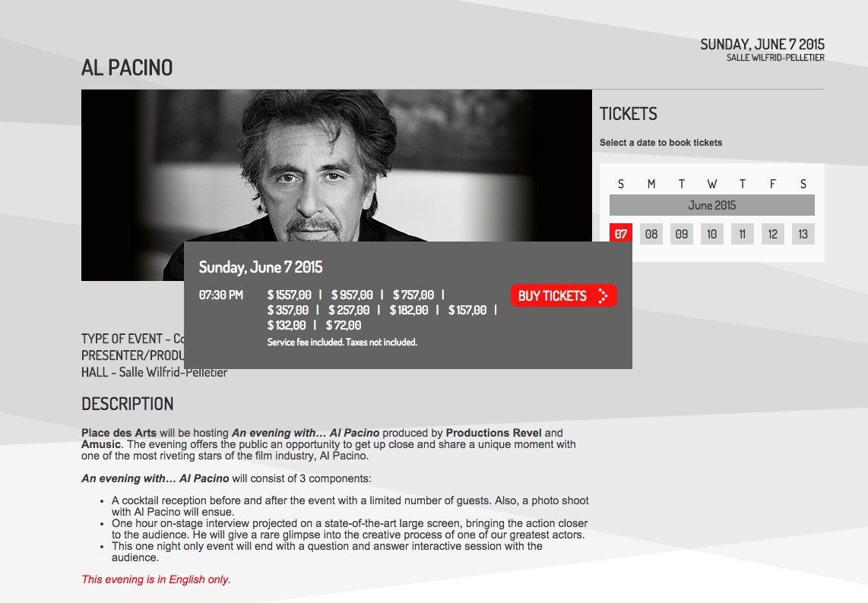Choose date 10 in the calendar

[712, 234]
